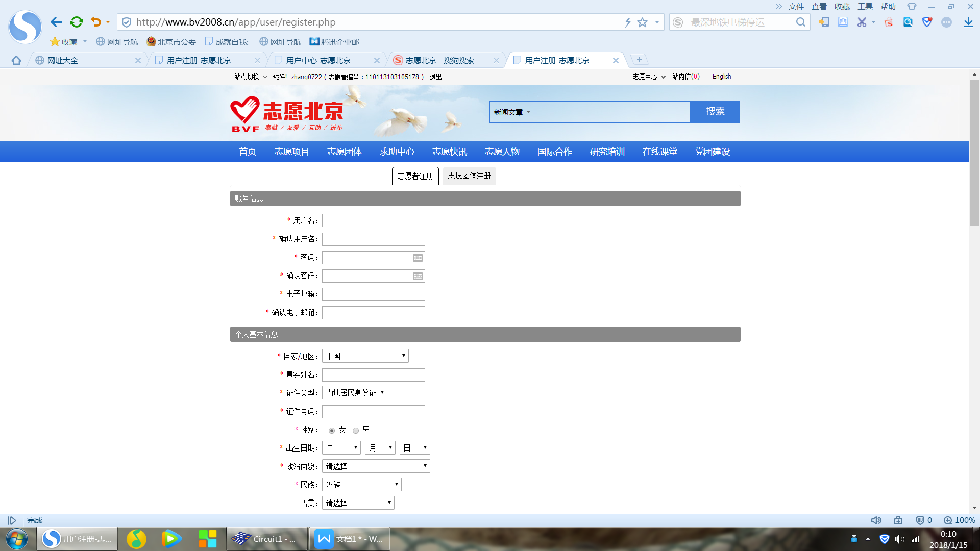Screen dimensions: 980x551
Task: Expand the 政治面貌 dropdown
Action: point(376,466)
